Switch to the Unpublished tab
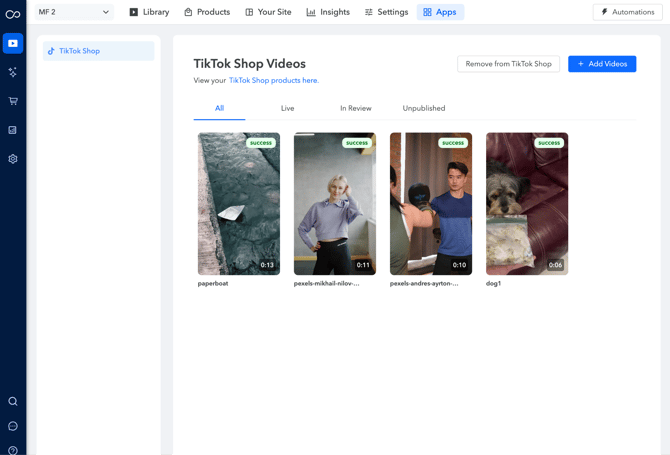 (x=424, y=108)
